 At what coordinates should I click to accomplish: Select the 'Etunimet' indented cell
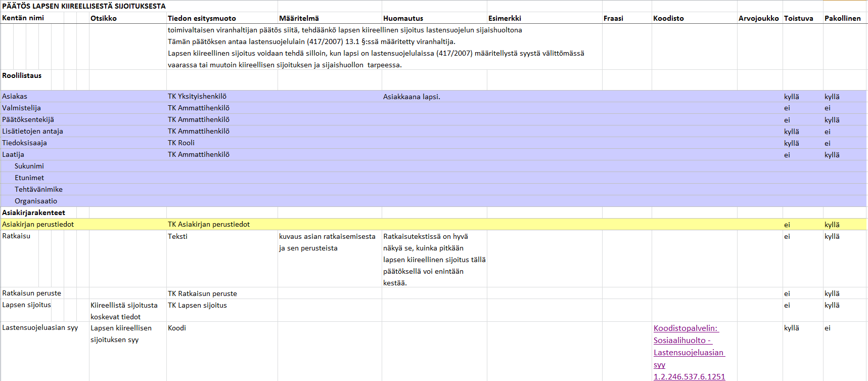[29, 178]
